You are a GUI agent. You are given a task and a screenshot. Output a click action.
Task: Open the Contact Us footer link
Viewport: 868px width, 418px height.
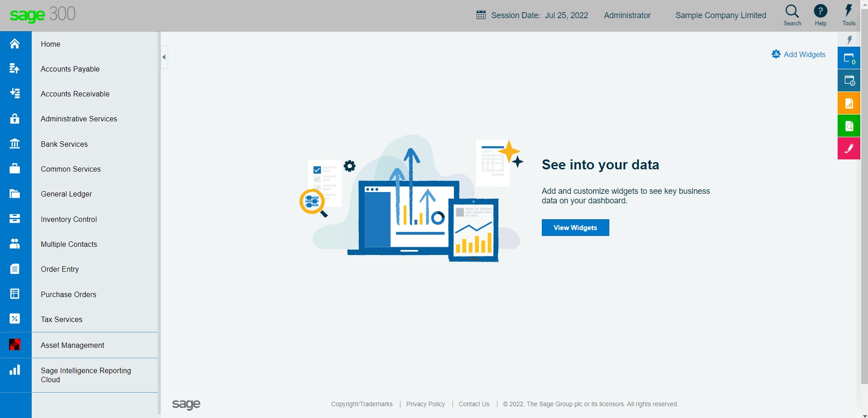[x=474, y=404]
